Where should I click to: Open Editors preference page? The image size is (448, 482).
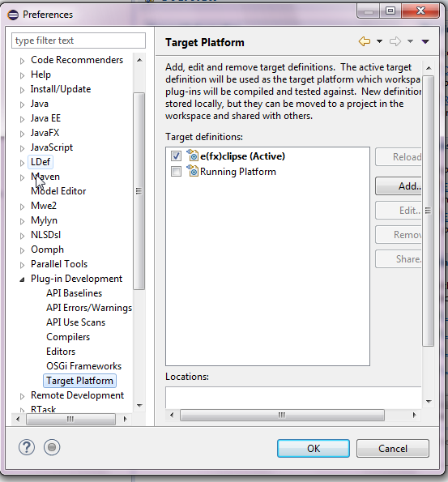pyautogui.click(x=61, y=352)
